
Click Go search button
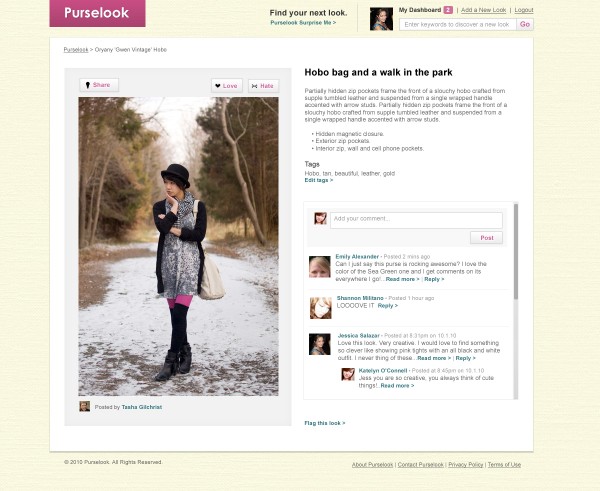pos(525,24)
